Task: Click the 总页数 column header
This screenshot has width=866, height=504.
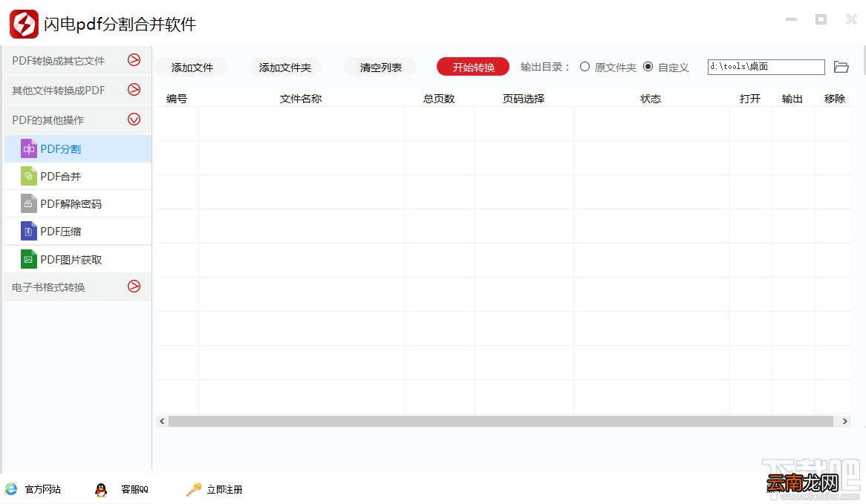Action: coord(439,99)
